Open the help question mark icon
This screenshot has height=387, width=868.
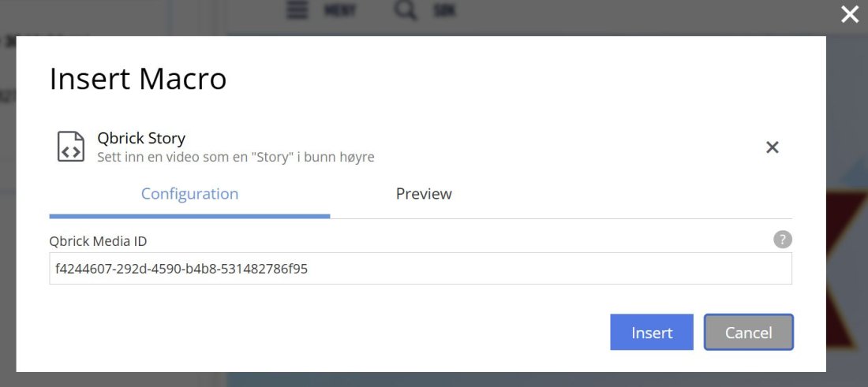point(783,240)
